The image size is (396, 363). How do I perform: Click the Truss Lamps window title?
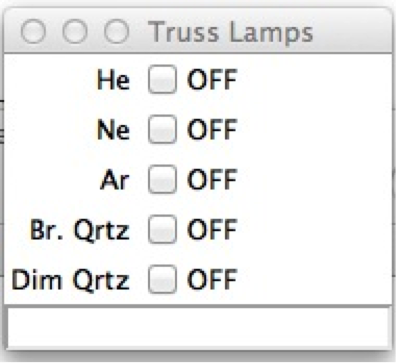231,32
